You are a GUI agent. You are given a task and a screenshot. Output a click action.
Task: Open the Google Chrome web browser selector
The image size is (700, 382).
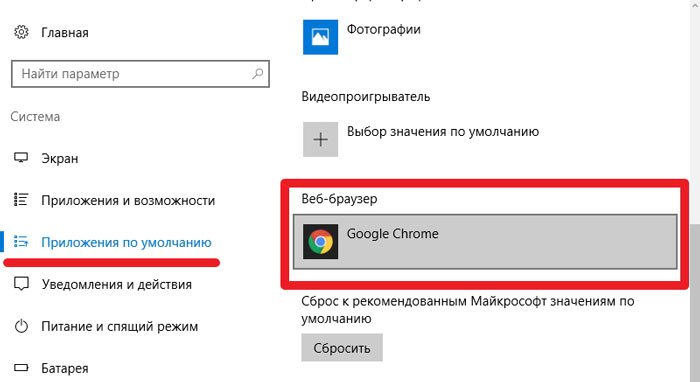pyautogui.click(x=485, y=241)
